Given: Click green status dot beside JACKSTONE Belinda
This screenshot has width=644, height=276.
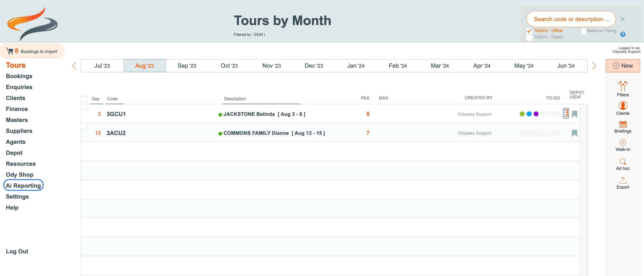Looking at the screenshot, I should [x=220, y=115].
